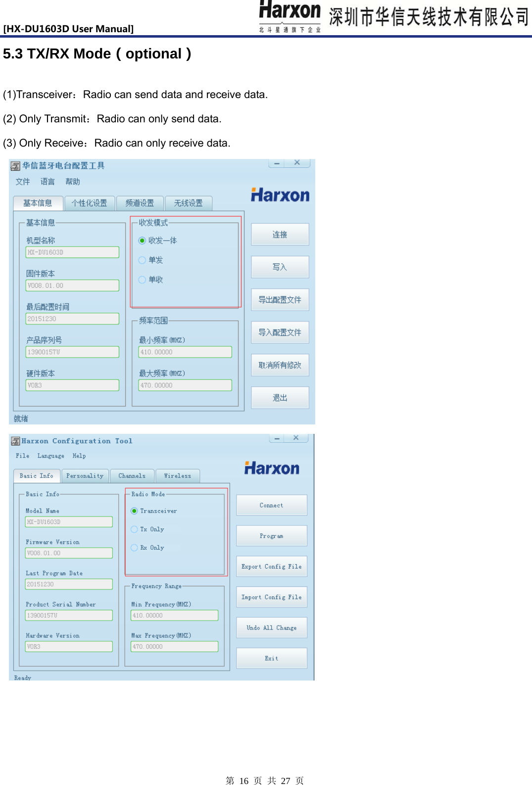The height and width of the screenshot is (785, 532).
Task: Click the Firmware Version input field
Action: [69, 553]
